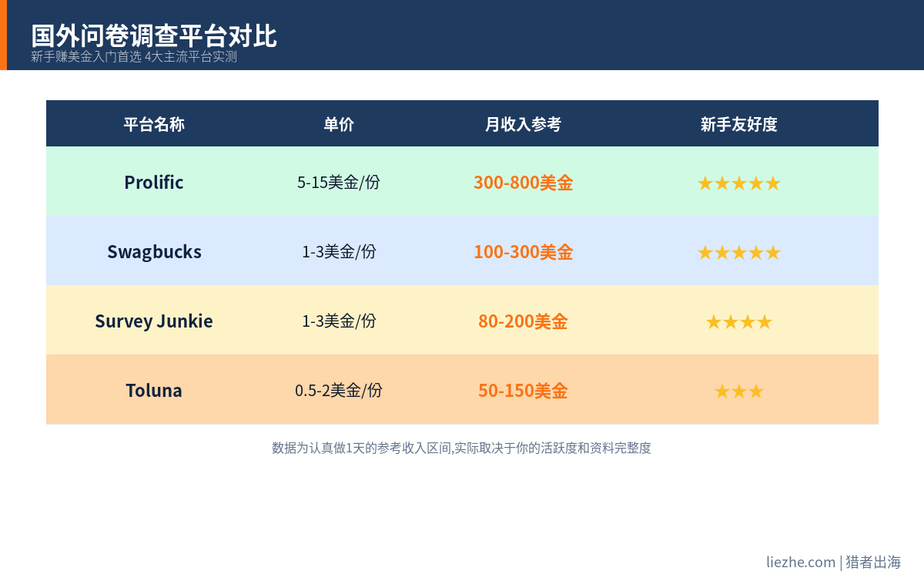The image size is (924, 578).
Task: Click the subtitle 新手赚美金入门首选 4大主流平台实测
Action: pyautogui.click(x=134, y=57)
